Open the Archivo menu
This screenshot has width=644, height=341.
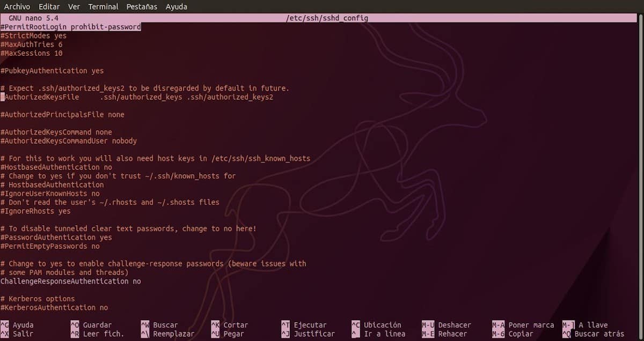pyautogui.click(x=17, y=6)
